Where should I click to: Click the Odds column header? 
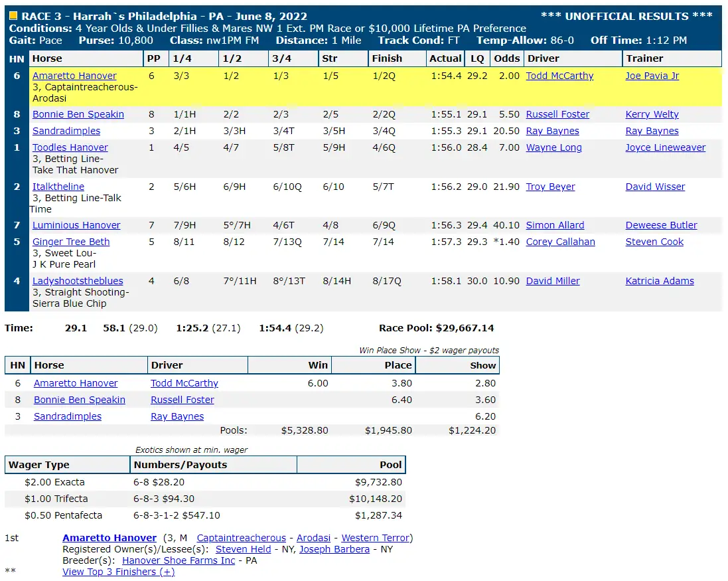tap(506, 58)
